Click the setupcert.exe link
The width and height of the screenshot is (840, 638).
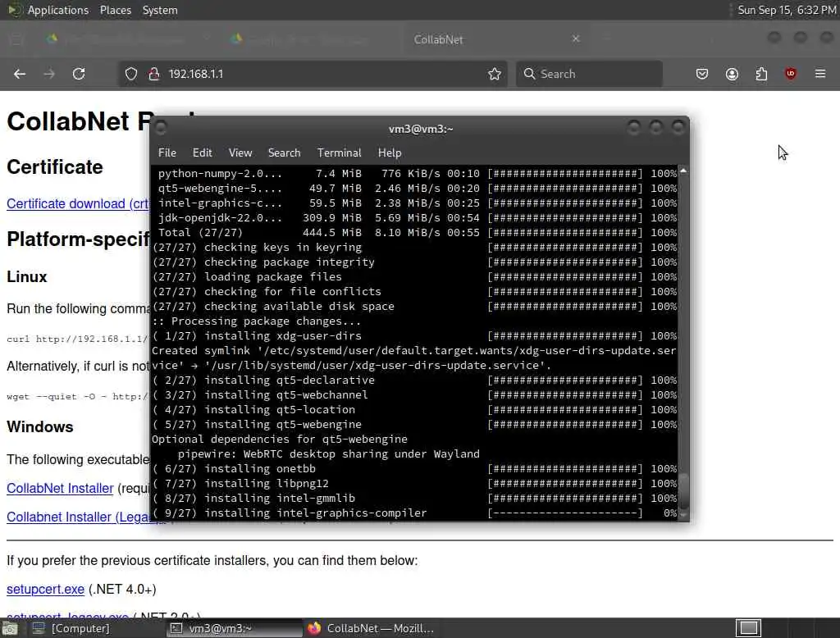pos(46,590)
